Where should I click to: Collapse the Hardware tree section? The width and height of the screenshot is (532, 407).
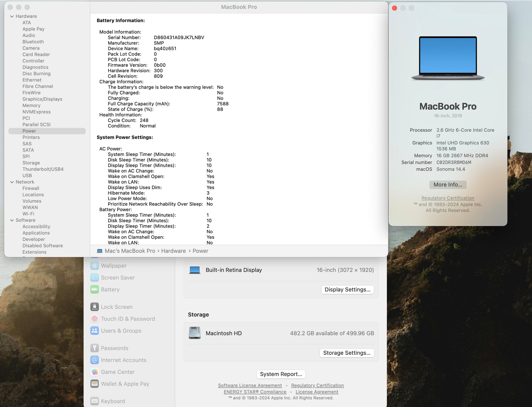tap(12, 16)
